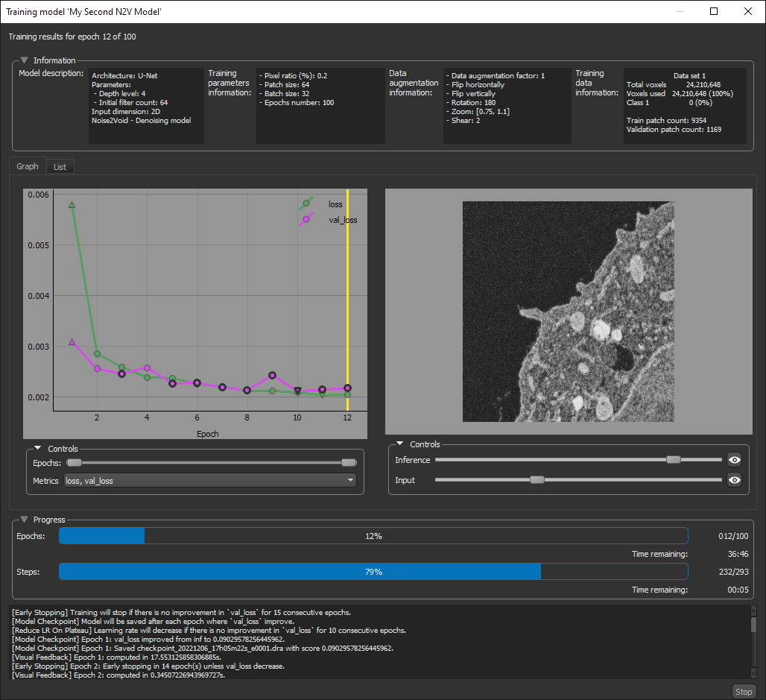Viewport: 766px width, 700px height.
Task: Click the Input opacity slider handle
Action: pyautogui.click(x=538, y=480)
